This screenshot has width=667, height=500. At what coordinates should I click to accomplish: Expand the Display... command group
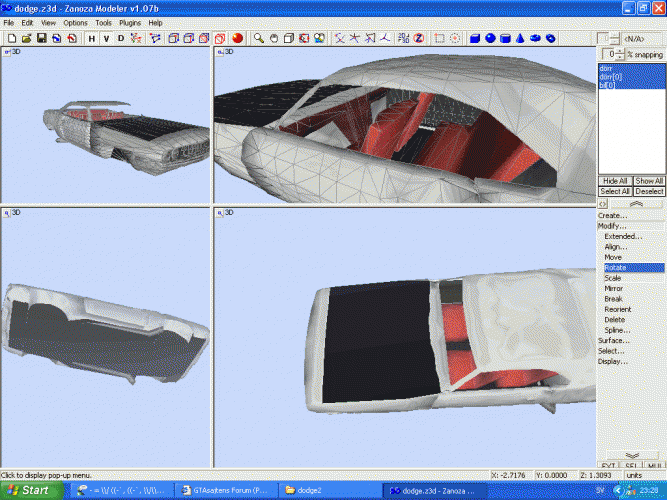click(613, 361)
